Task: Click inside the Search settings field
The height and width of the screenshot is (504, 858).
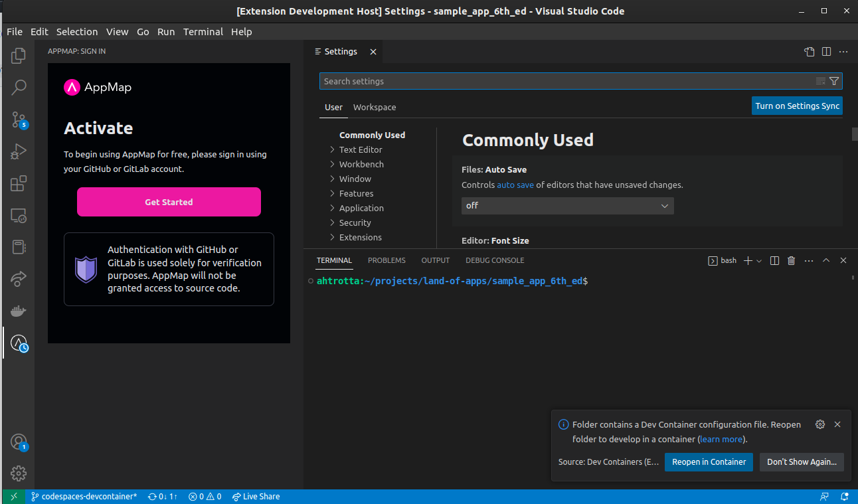Action: coord(571,80)
